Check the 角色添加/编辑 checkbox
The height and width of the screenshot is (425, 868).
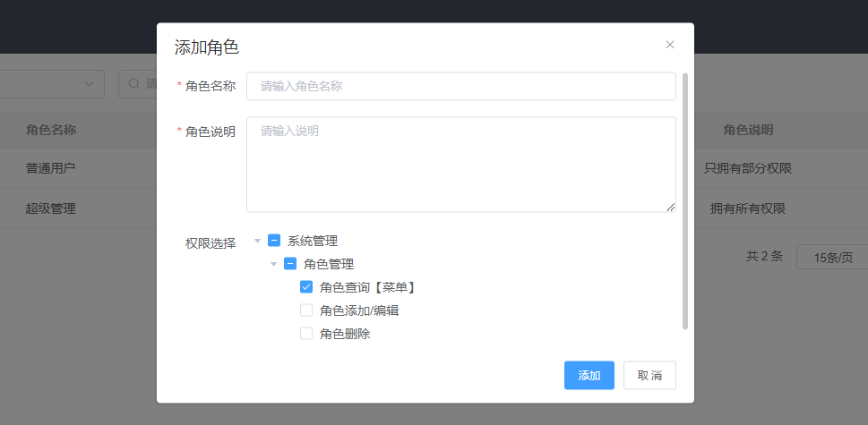[x=306, y=310]
